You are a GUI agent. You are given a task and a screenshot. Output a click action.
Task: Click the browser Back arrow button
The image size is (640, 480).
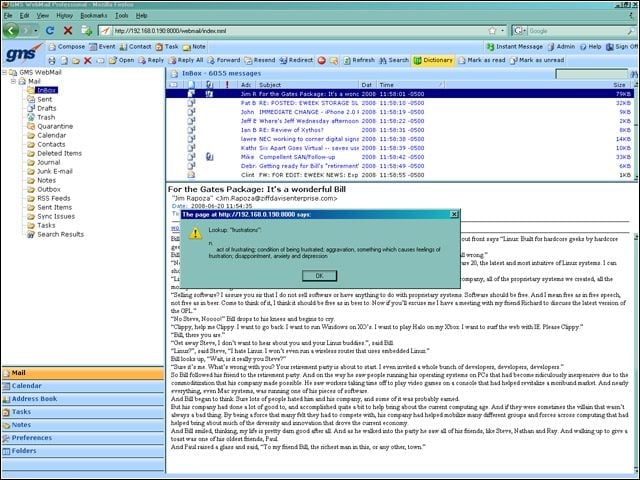[x=11, y=31]
